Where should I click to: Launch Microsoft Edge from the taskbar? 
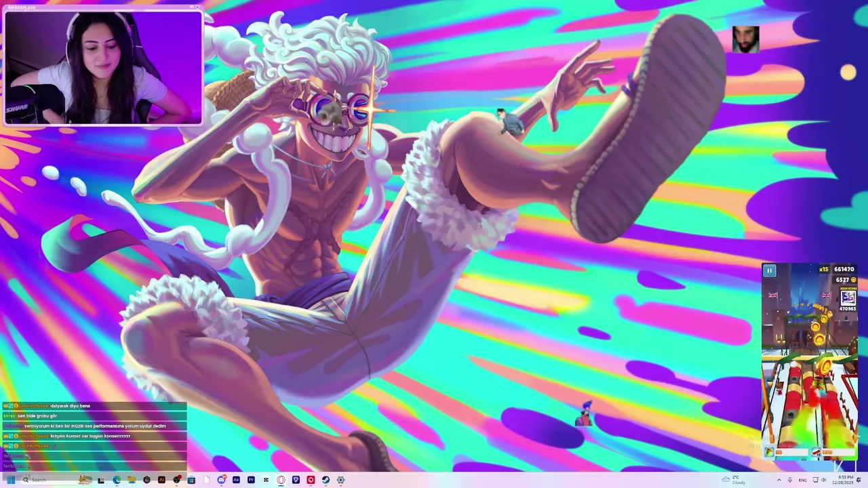pyautogui.click(x=117, y=480)
